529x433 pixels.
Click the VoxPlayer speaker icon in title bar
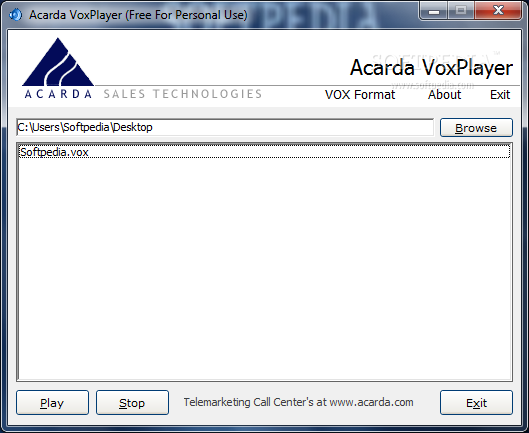click(x=15, y=15)
